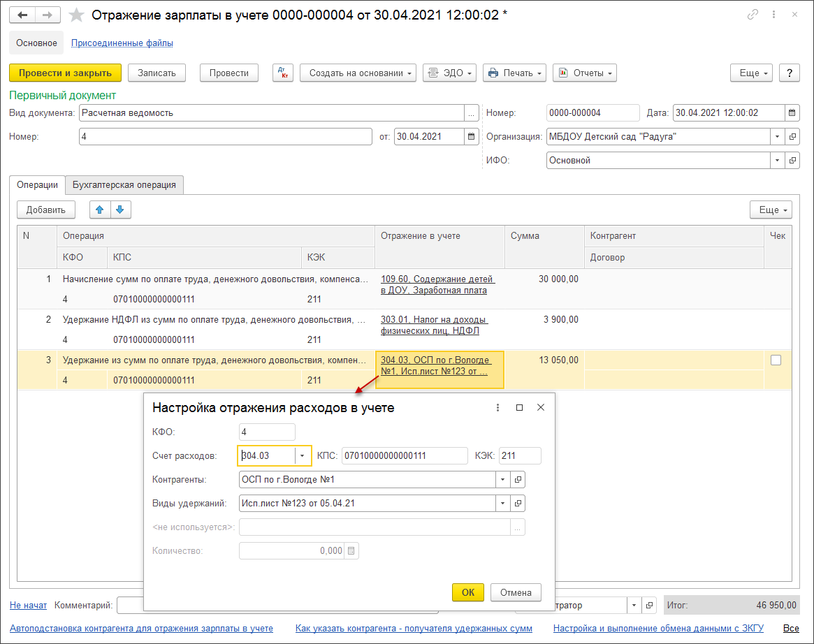
Task: Click Записать button
Action: 157,73
